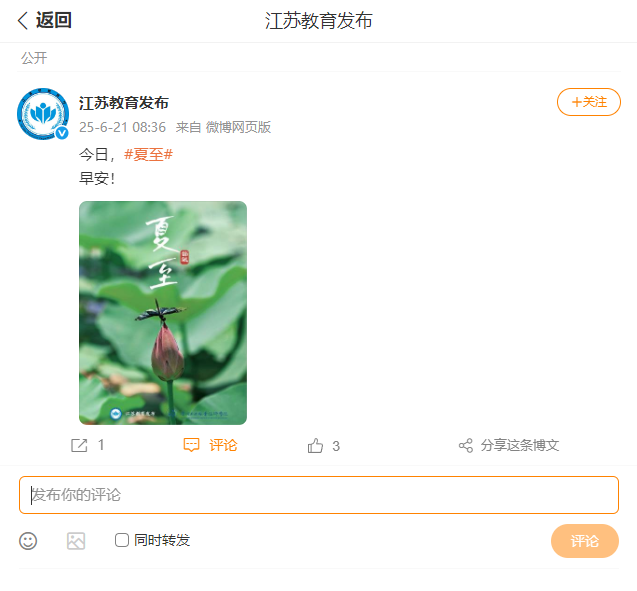Click the 江苏教育发布 username link
This screenshot has width=637, height=591.
(x=124, y=102)
